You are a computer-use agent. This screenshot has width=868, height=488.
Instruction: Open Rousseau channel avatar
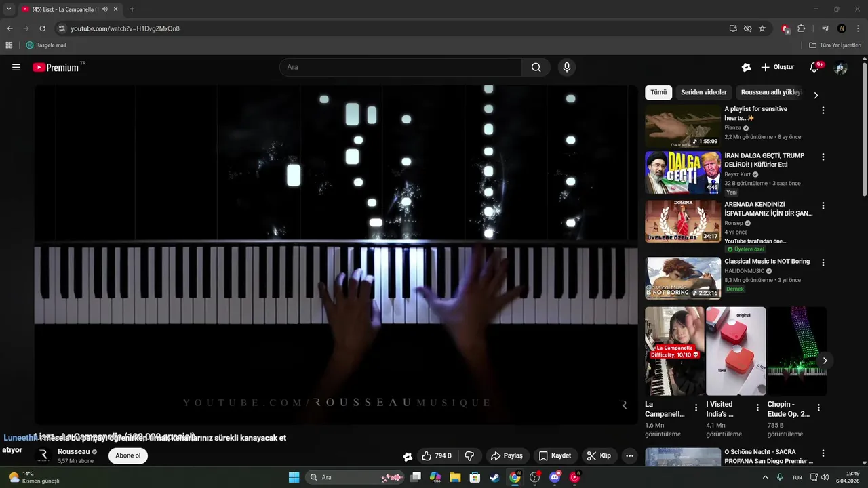point(43,455)
